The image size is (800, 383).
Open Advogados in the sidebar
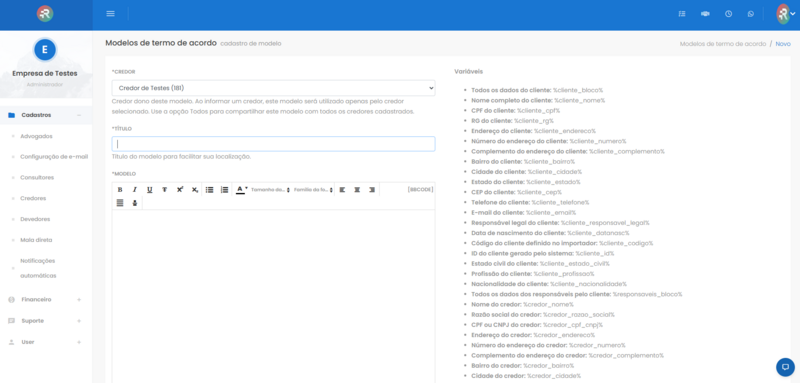click(36, 136)
